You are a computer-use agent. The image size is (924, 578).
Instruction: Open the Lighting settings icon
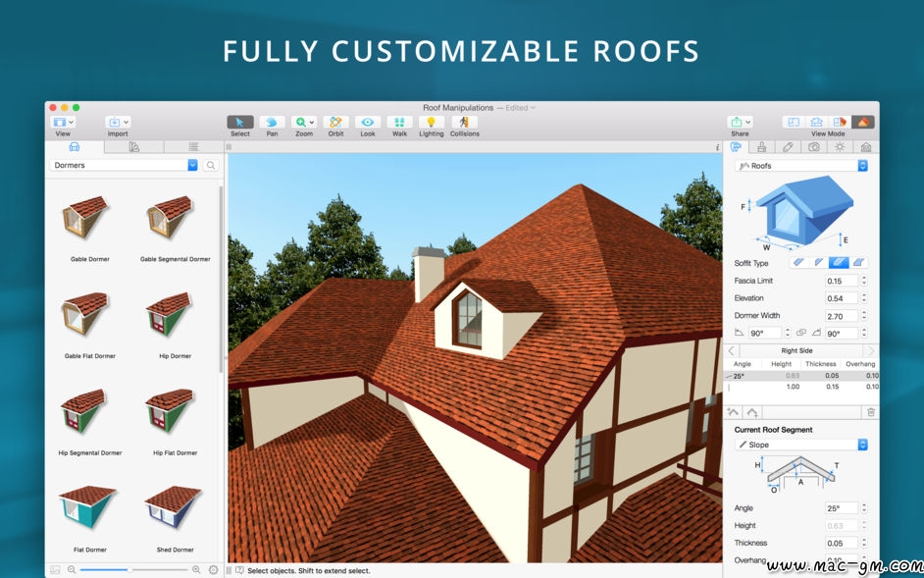[431, 123]
